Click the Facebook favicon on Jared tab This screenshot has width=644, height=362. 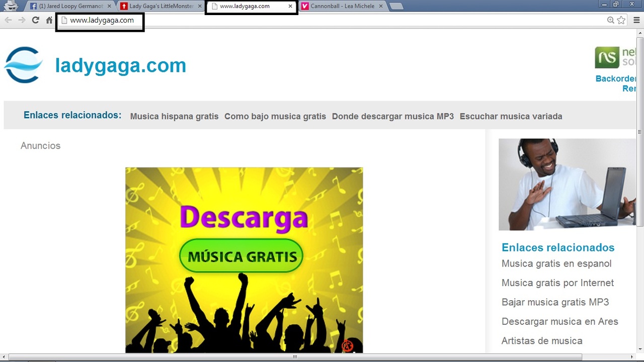coord(33,6)
